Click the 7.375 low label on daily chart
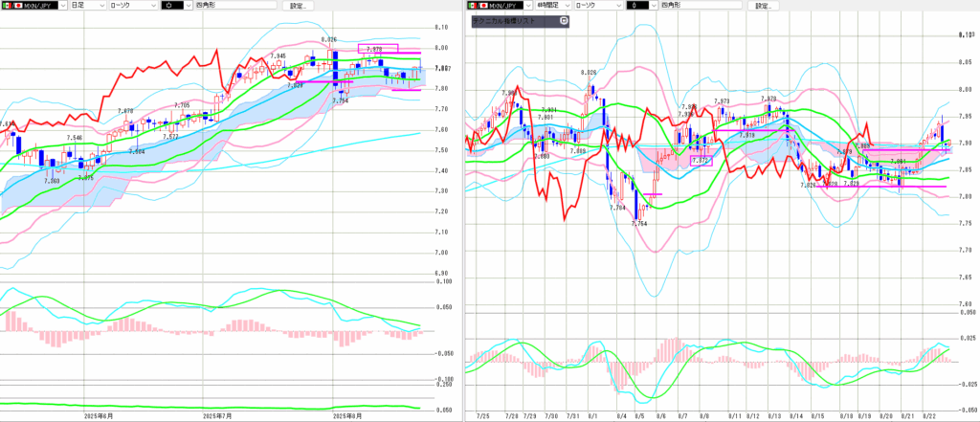980x422 pixels. 85,178
